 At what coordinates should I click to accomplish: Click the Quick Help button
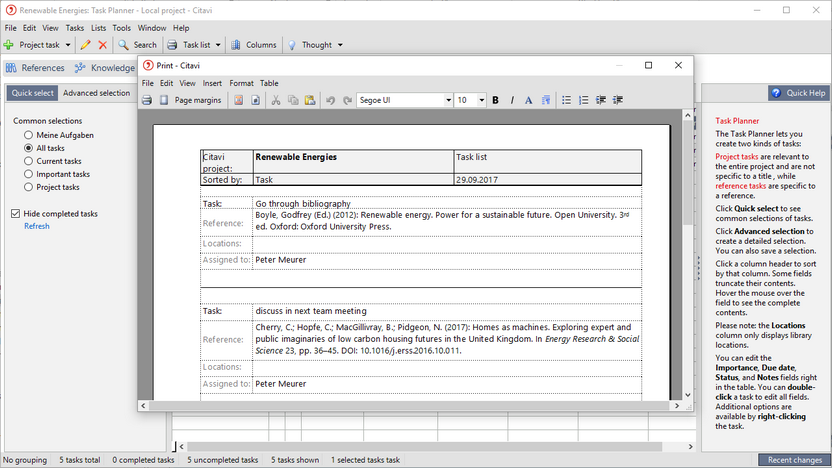pos(799,93)
